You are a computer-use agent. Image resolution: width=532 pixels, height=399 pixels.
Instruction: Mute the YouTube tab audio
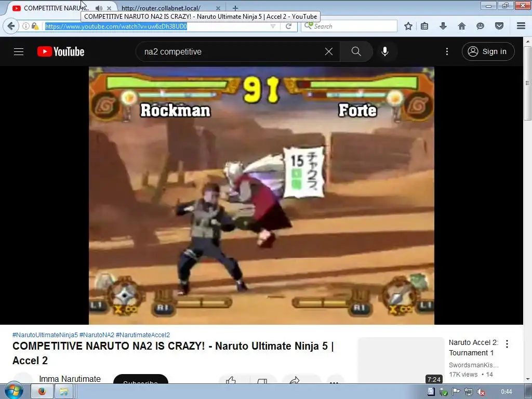(x=99, y=8)
